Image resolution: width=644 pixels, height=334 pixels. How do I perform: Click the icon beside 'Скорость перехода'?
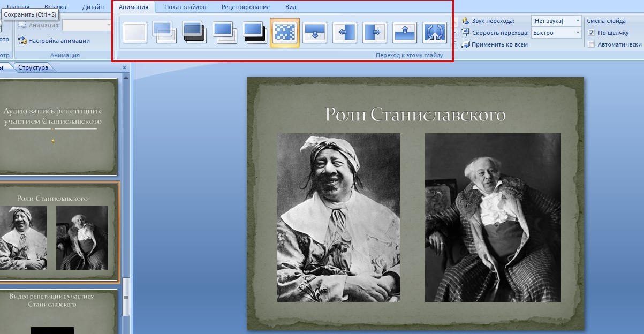[x=466, y=33]
